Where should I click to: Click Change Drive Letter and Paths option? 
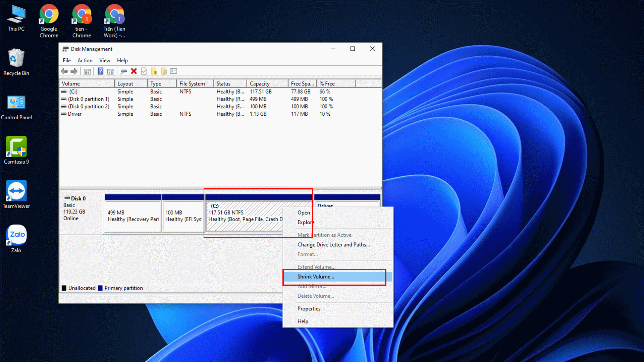click(333, 245)
